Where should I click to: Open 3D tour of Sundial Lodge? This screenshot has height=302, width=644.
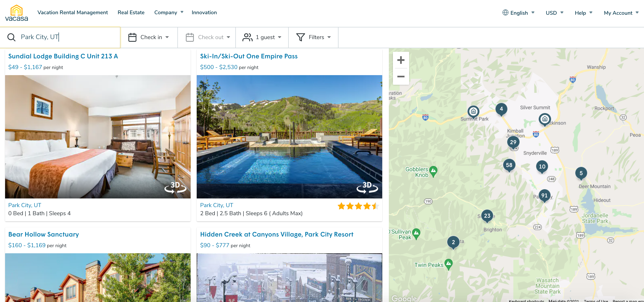[175, 187]
